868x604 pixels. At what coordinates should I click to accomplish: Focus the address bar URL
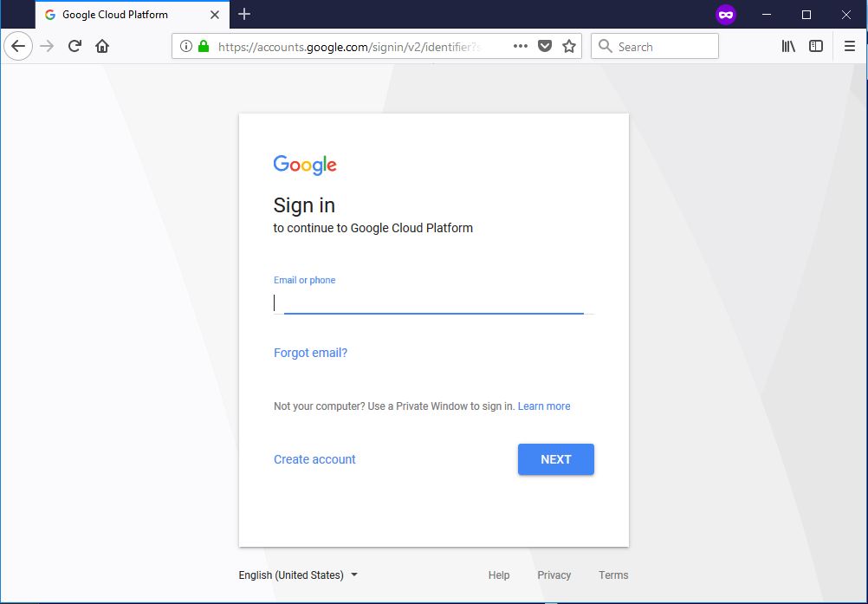point(349,47)
